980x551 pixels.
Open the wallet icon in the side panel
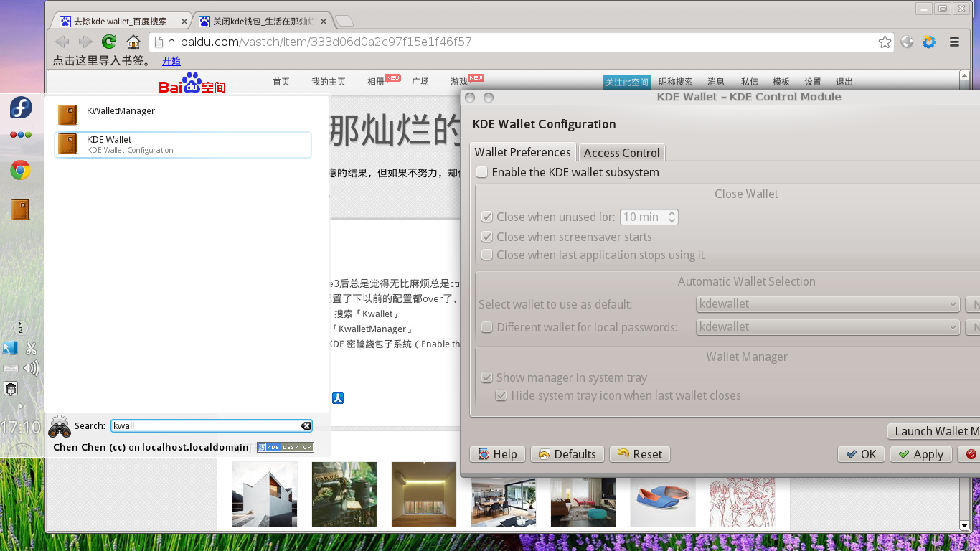(x=20, y=209)
